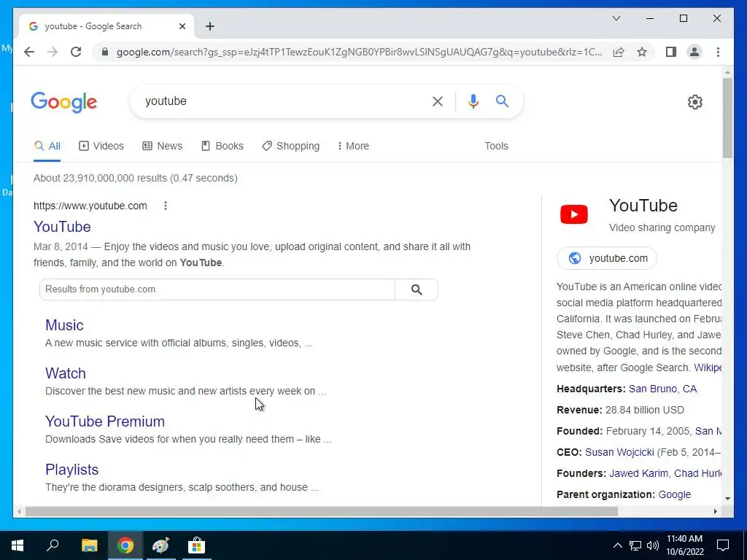Switch to the News tab
The height and width of the screenshot is (560, 747).
coord(163,146)
